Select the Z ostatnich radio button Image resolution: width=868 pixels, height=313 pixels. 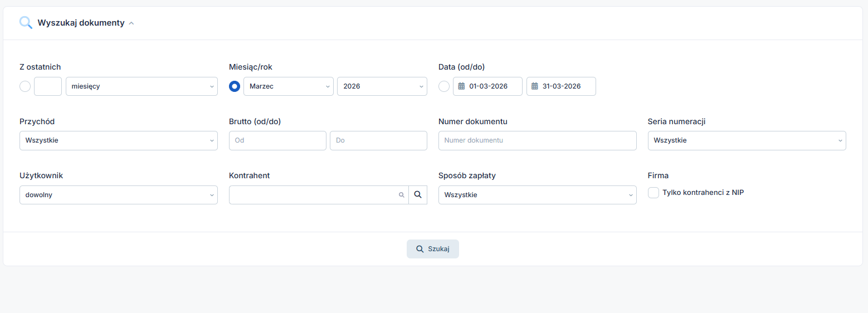(25, 86)
